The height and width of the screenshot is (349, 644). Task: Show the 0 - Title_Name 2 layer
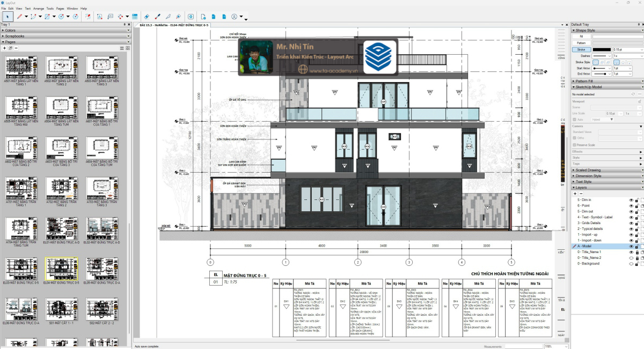[631, 258]
